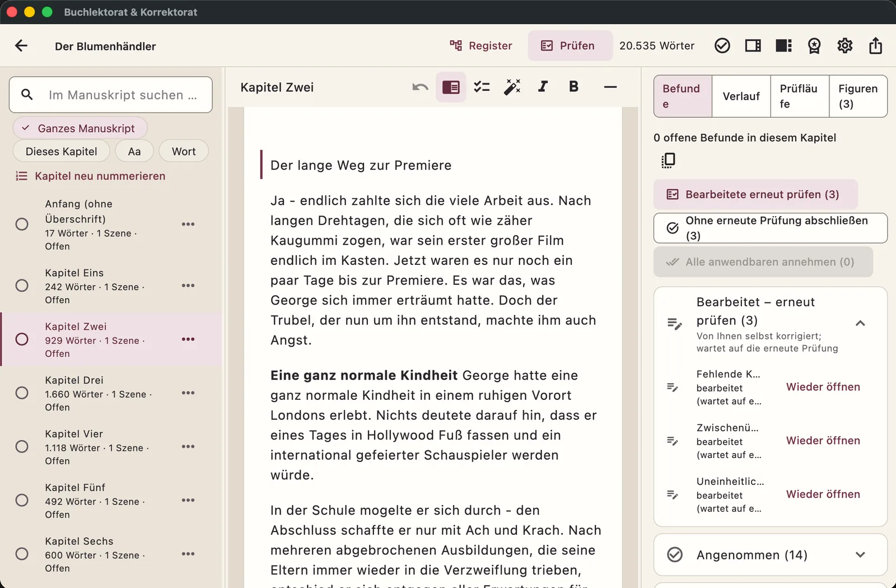The width and height of the screenshot is (896, 588).
Task: Open the award badge icon
Action: (x=814, y=46)
